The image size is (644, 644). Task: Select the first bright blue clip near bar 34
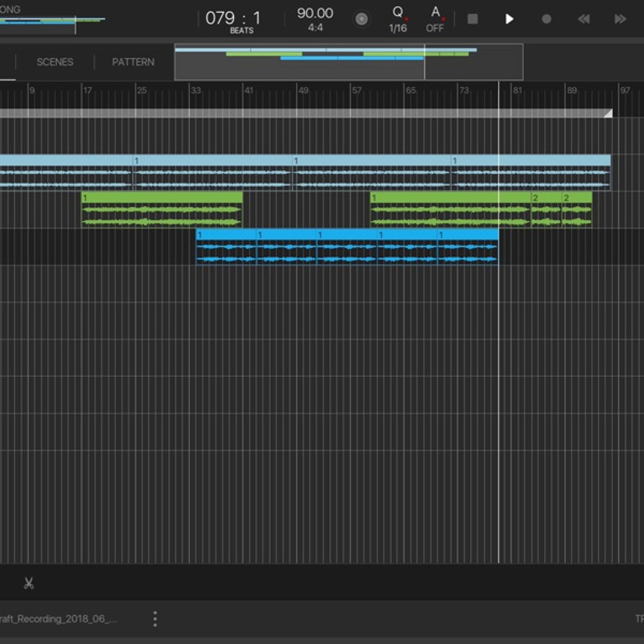[x=226, y=247]
